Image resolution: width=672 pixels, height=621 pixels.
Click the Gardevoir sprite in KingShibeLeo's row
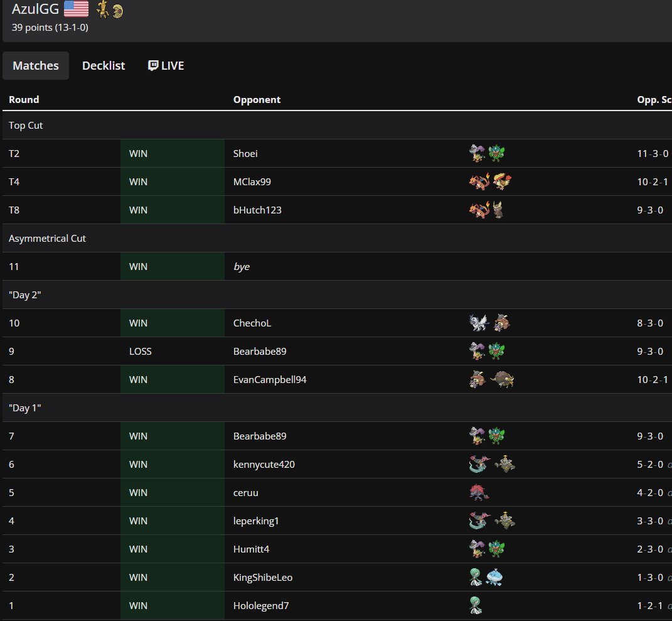476,577
